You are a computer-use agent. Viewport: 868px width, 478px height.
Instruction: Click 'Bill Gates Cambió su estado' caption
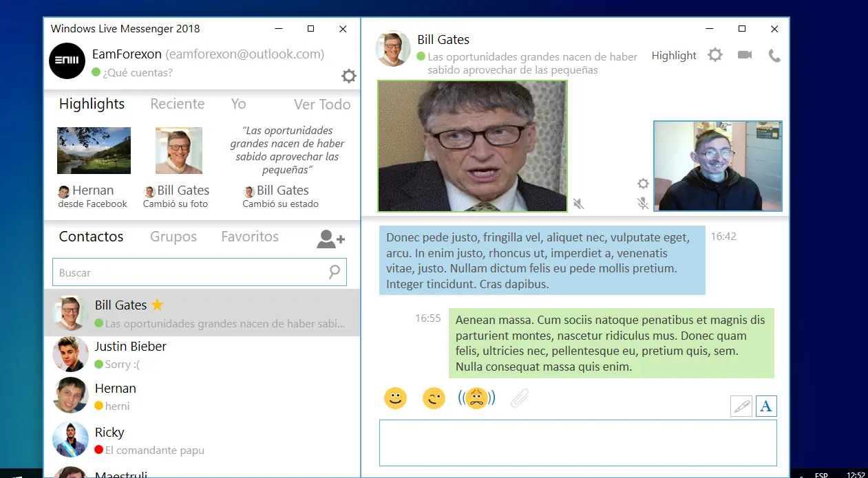(x=280, y=197)
